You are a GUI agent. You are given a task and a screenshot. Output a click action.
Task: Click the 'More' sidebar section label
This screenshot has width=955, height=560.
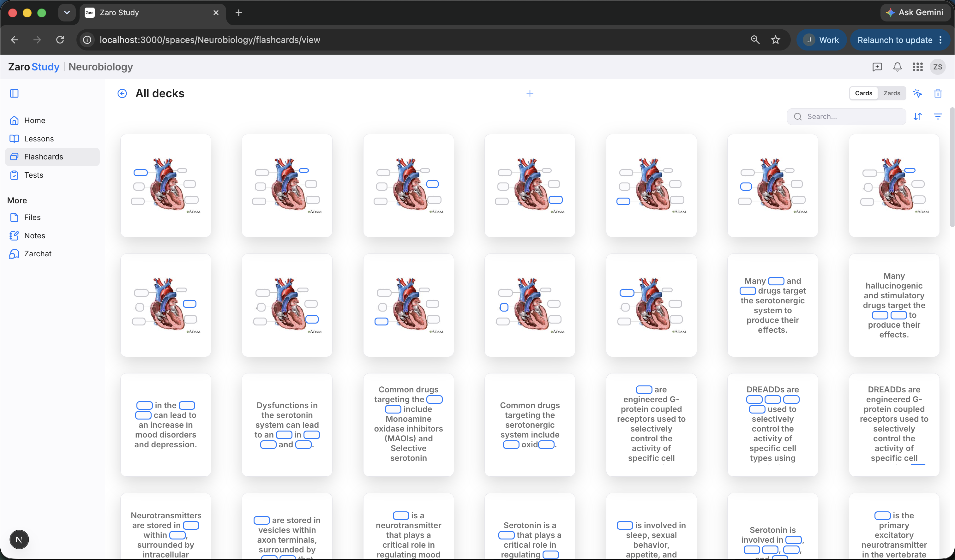point(17,200)
